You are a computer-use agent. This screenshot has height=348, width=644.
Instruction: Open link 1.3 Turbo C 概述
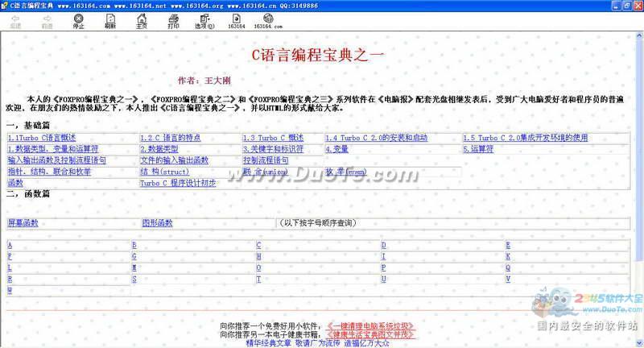(x=273, y=138)
